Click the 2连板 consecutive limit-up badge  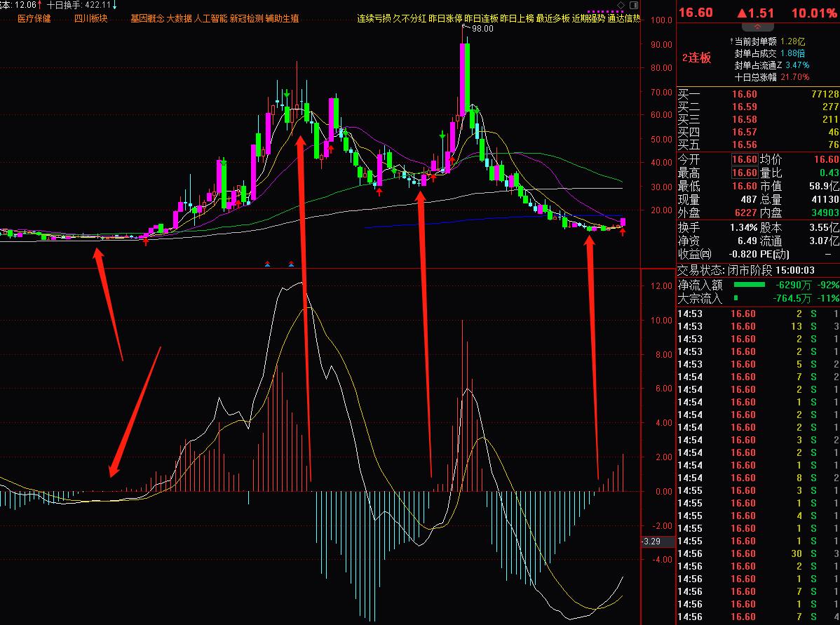point(696,58)
